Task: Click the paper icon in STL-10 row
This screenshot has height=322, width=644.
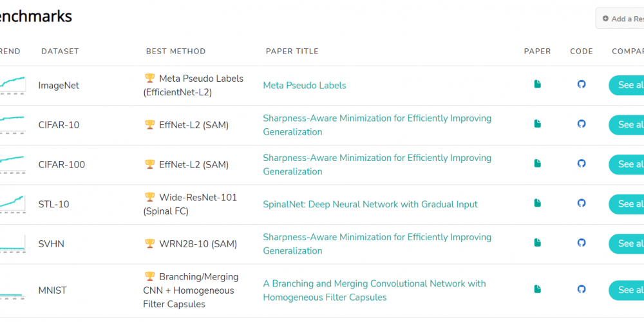Action: click(x=538, y=204)
